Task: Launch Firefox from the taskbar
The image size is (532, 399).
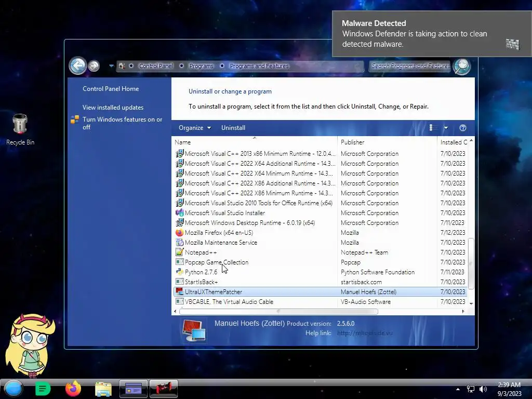Action: (x=73, y=389)
